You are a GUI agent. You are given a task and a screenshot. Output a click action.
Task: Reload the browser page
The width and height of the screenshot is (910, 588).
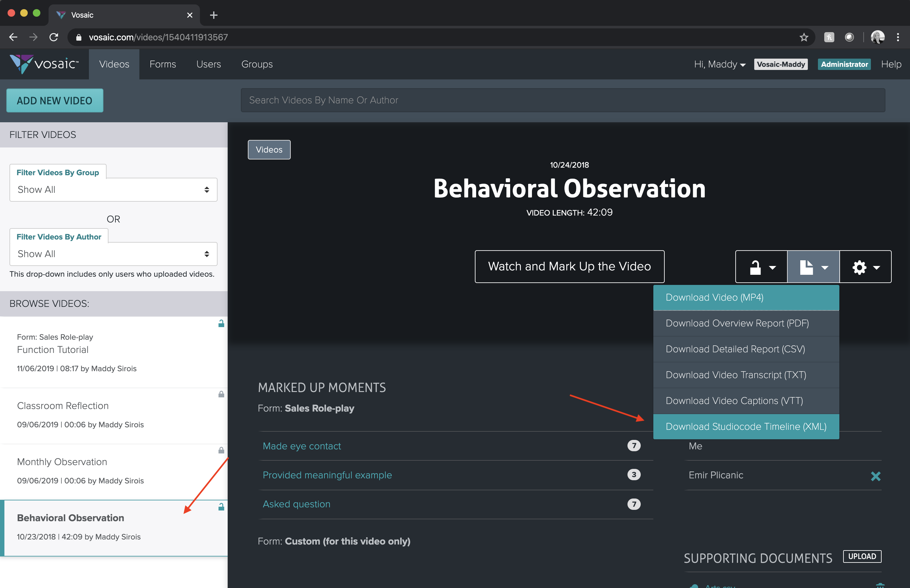[x=54, y=37]
